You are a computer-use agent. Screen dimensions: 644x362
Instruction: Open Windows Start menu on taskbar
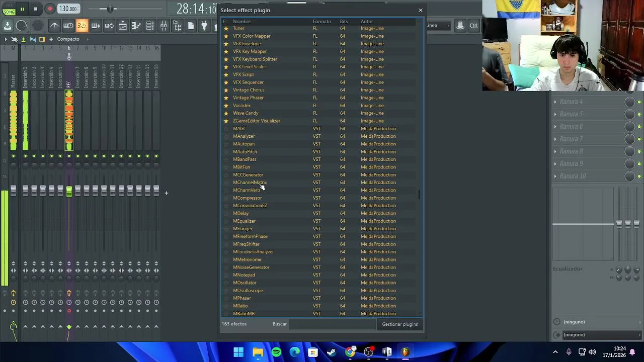pos(238,352)
